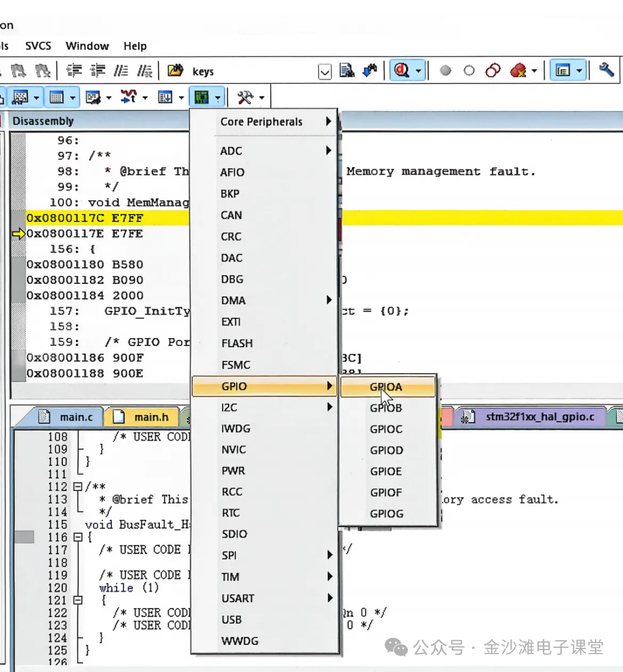Open the Window menu

tap(87, 46)
